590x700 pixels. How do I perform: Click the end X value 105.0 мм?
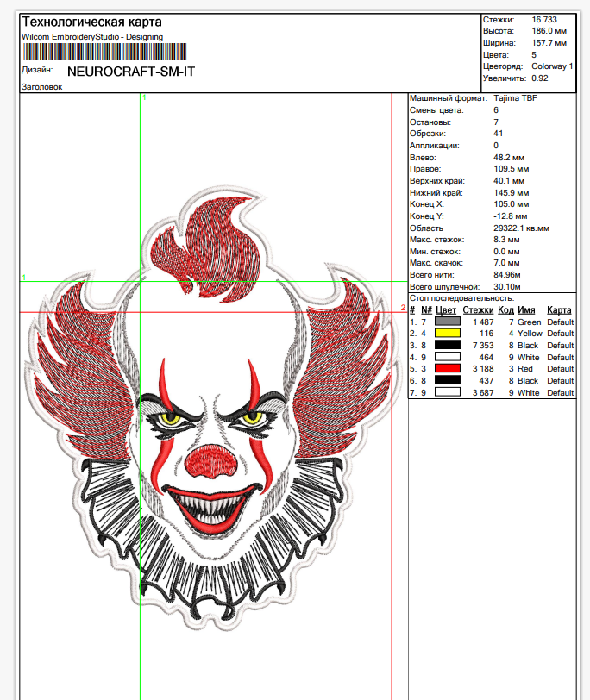point(511,204)
